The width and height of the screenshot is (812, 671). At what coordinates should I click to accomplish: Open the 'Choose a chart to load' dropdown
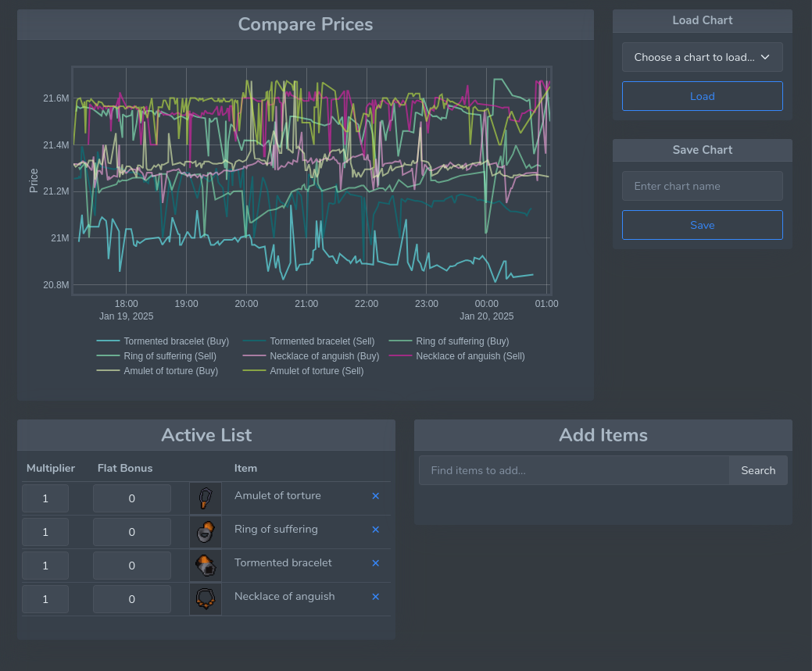click(x=702, y=57)
